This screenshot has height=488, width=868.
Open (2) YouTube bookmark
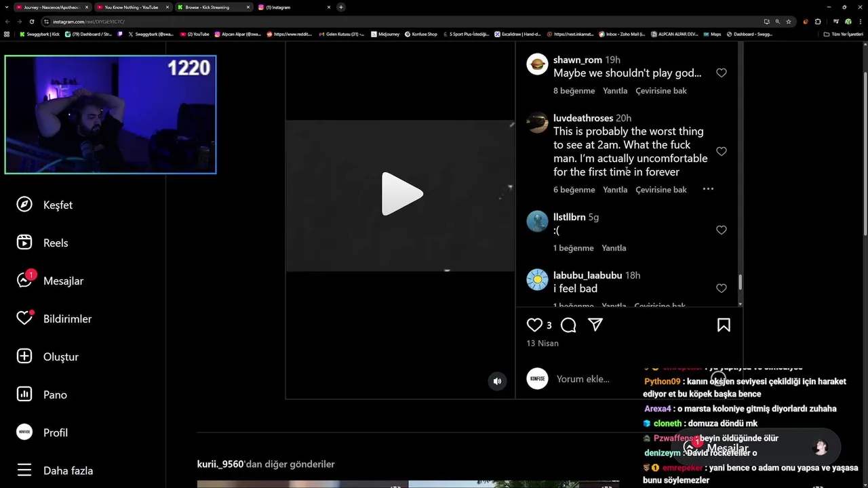click(195, 34)
